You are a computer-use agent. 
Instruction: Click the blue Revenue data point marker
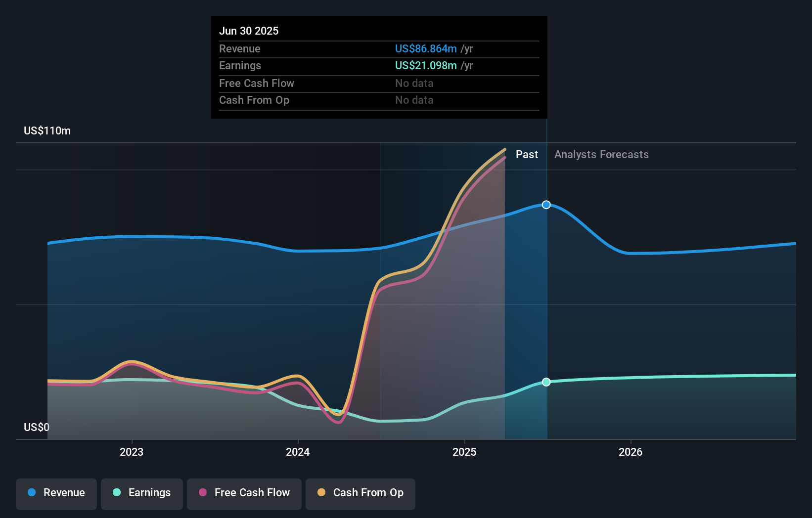click(546, 205)
